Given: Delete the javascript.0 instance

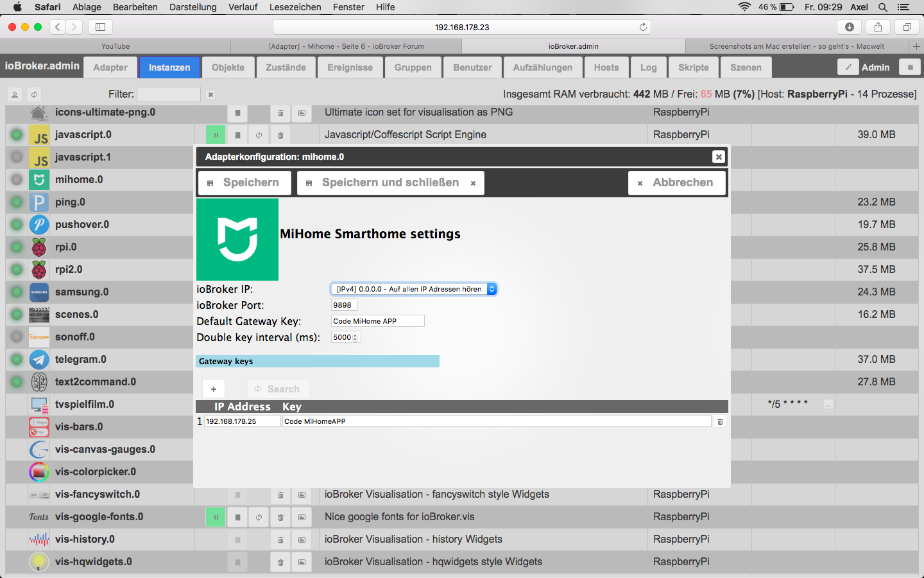Looking at the screenshot, I should tap(280, 135).
